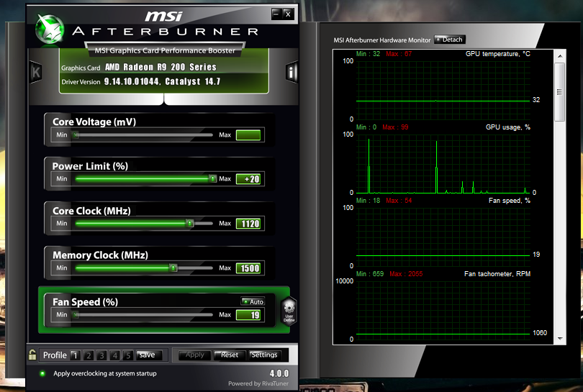Click the Power Limit slider handle
Screen dimensions: 583x392
[212, 178]
